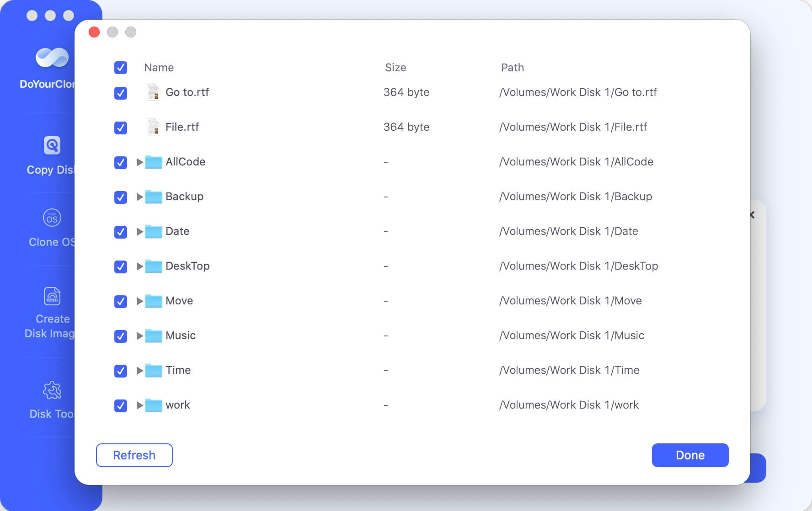Deselect the File.rtf checkbox

point(120,128)
